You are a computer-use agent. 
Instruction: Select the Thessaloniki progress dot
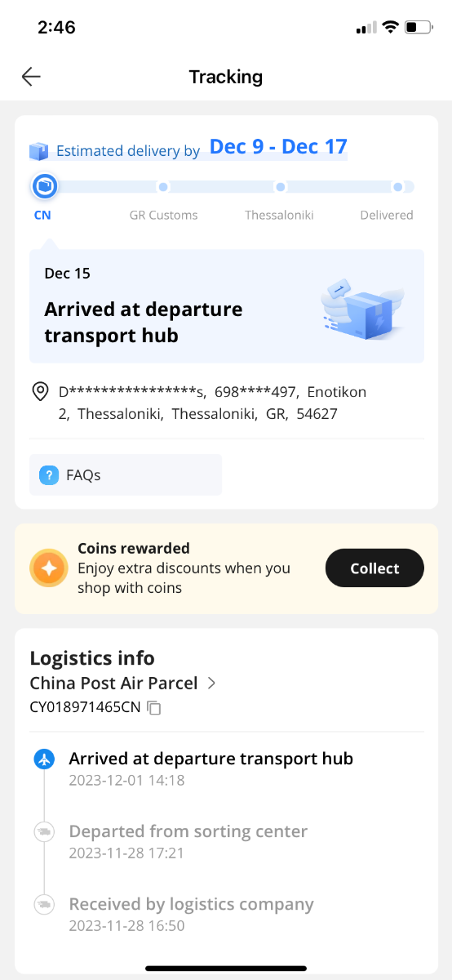click(280, 187)
